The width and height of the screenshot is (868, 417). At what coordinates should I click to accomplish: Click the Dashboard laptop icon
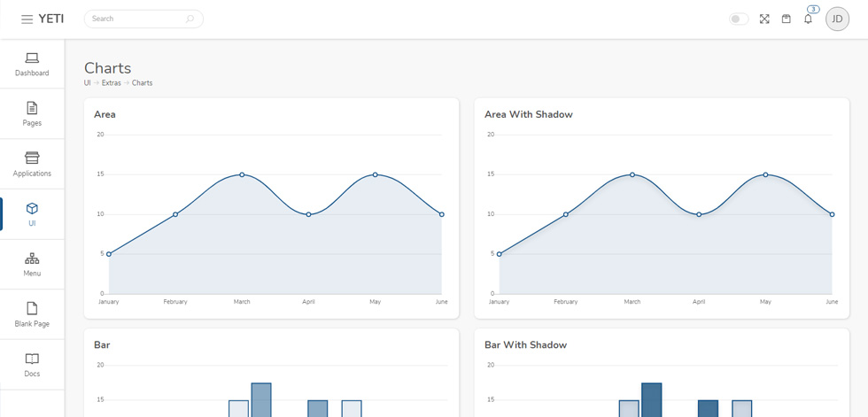click(32, 58)
